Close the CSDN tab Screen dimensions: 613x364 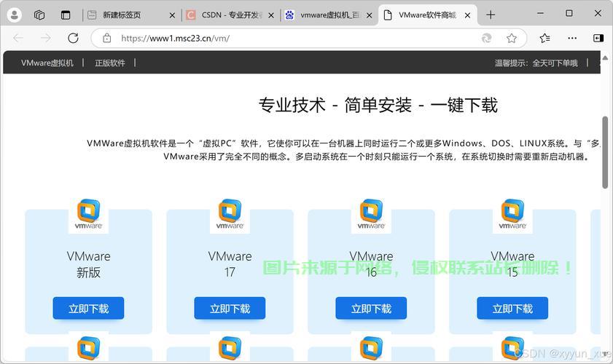point(271,15)
